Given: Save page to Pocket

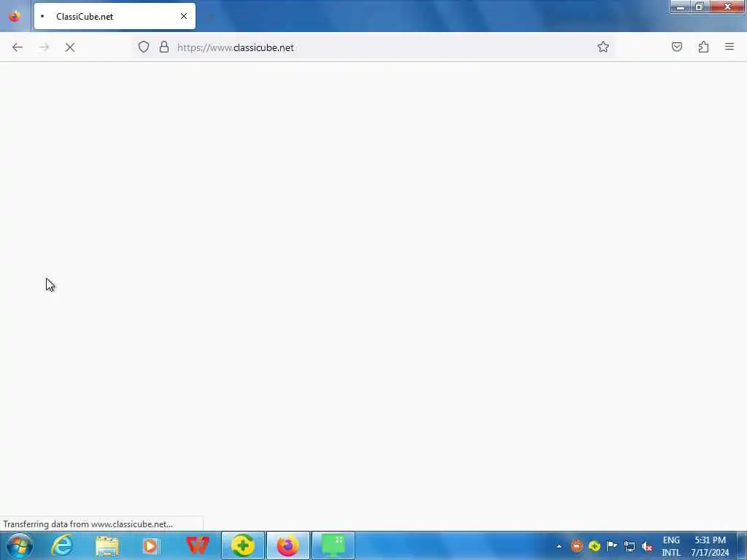Looking at the screenshot, I should [x=676, y=47].
